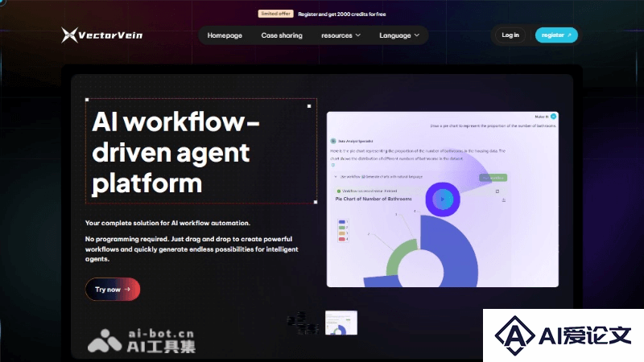Click 'Pie Chart of Number of Bathrooms' title
The height and width of the screenshot is (362, 644).
[374, 199]
